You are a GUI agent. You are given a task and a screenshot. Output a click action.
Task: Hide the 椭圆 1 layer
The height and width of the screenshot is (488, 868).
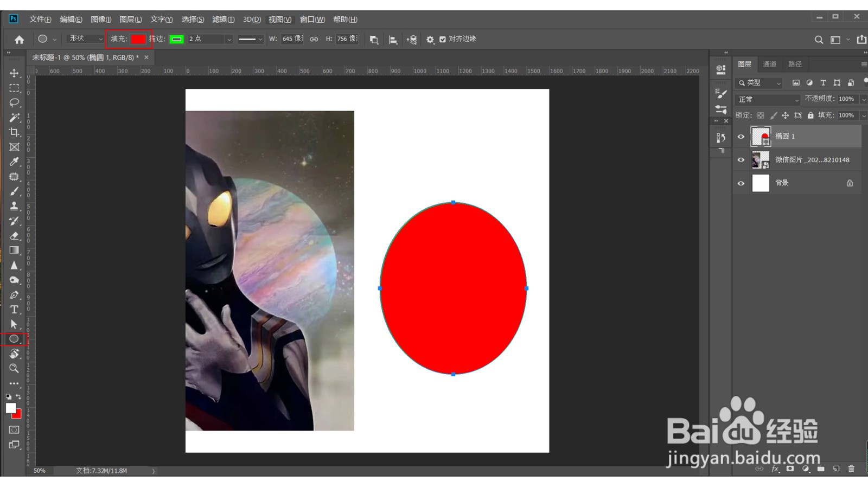741,137
